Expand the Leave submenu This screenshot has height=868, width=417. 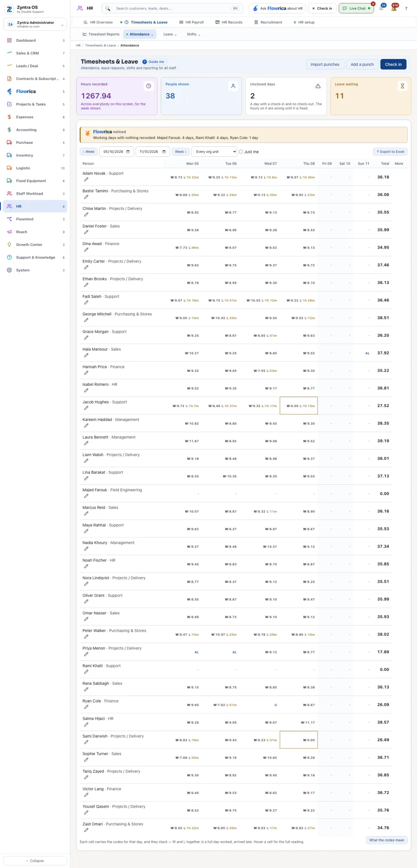point(170,34)
